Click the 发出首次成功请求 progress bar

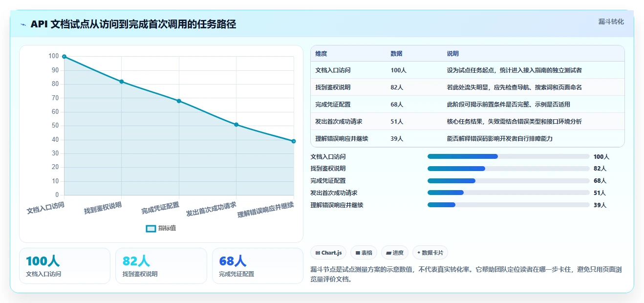pos(508,193)
